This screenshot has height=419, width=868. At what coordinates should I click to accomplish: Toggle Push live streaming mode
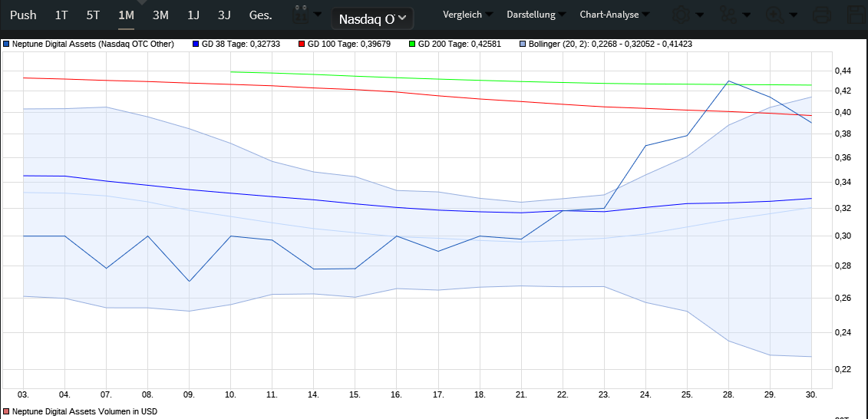click(23, 15)
